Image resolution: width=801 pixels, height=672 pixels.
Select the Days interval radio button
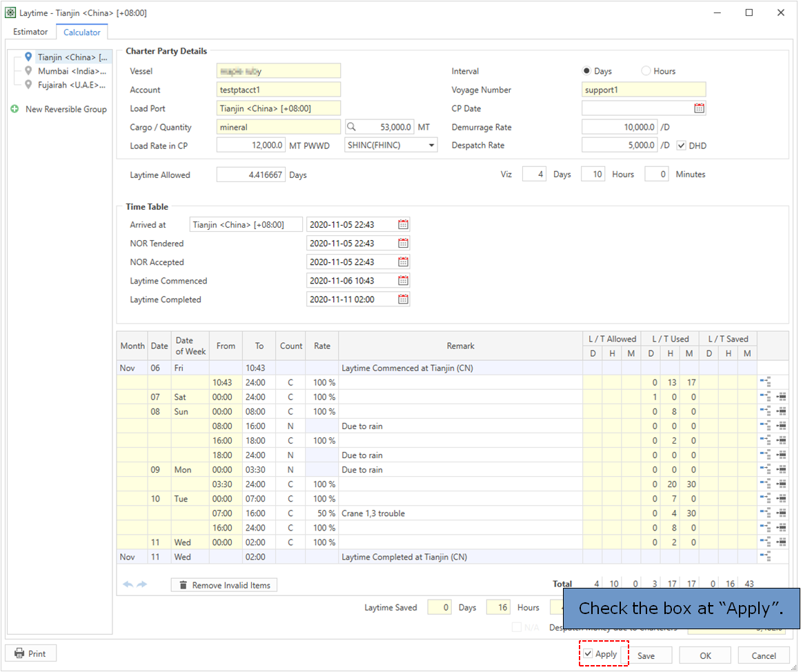coord(586,71)
